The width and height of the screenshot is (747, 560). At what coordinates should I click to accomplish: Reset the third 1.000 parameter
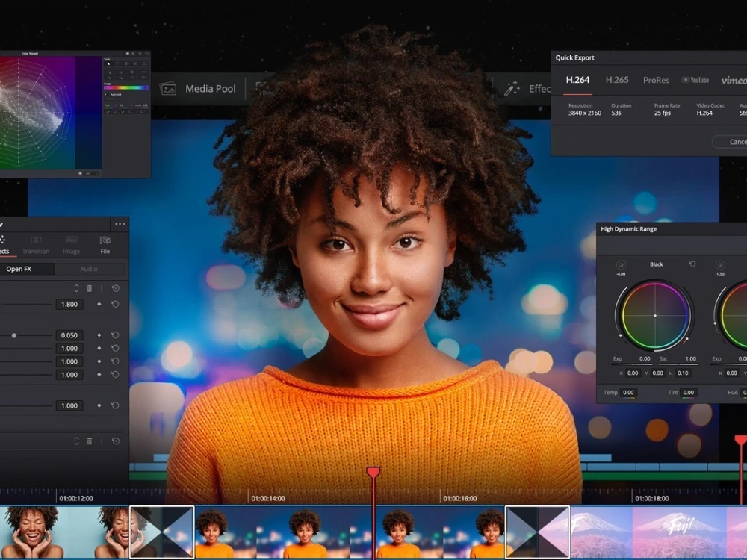click(115, 375)
